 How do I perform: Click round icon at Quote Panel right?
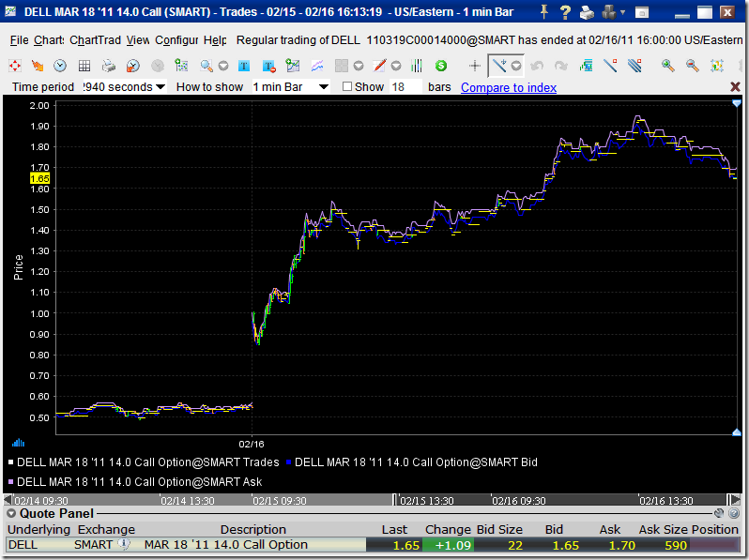(x=719, y=513)
